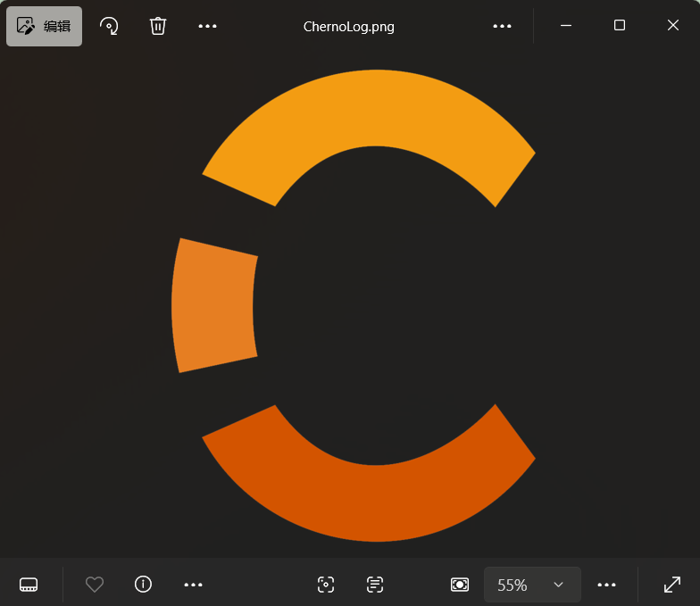Rotate the image with the rotate icon
Image resolution: width=700 pixels, height=606 pixels.
click(109, 27)
